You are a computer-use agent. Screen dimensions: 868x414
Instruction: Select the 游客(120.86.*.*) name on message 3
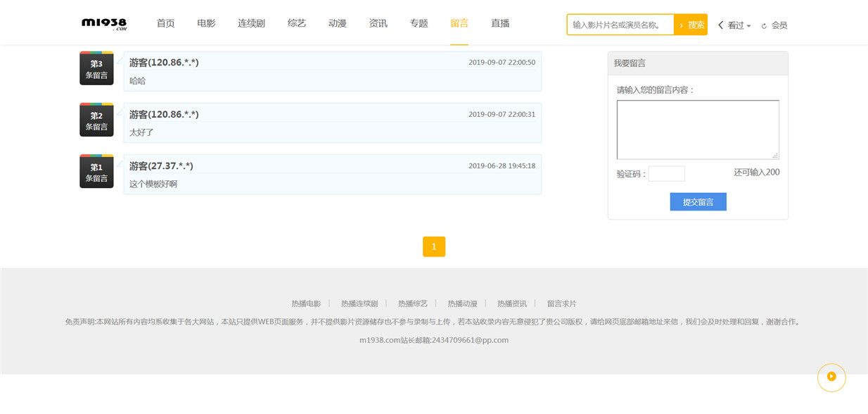pyautogui.click(x=164, y=63)
